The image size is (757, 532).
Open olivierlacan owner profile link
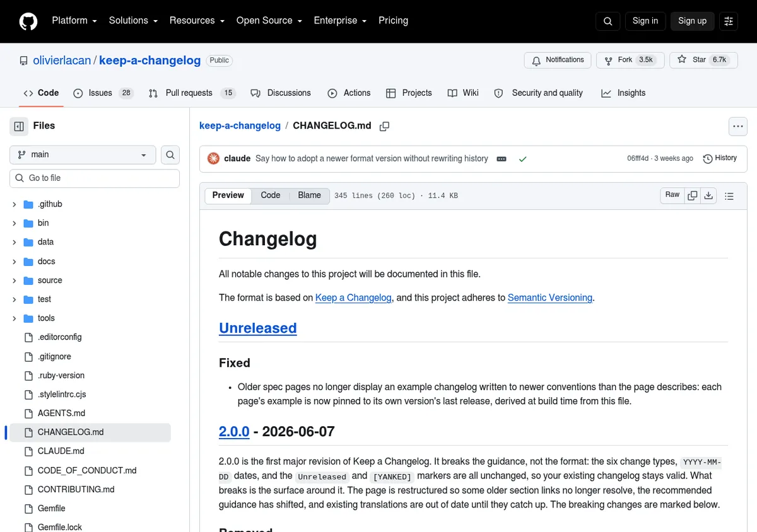[x=62, y=61]
